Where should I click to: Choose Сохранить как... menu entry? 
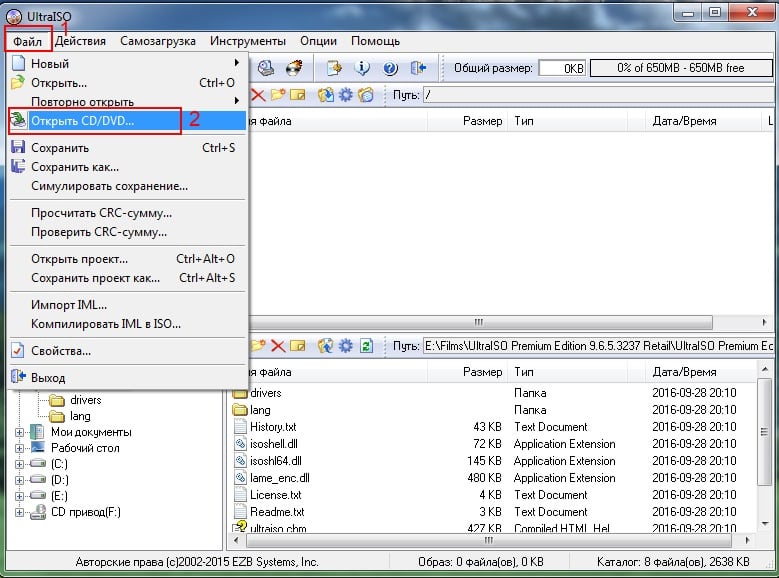(74, 167)
